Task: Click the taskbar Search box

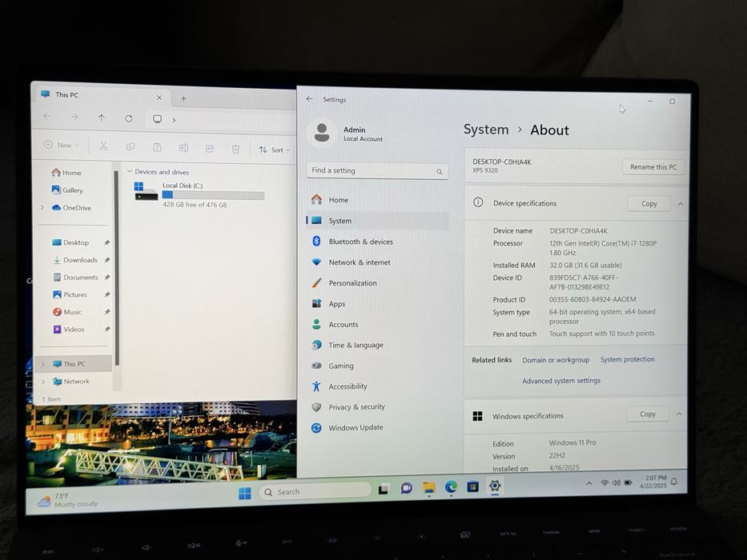Action: click(x=315, y=491)
